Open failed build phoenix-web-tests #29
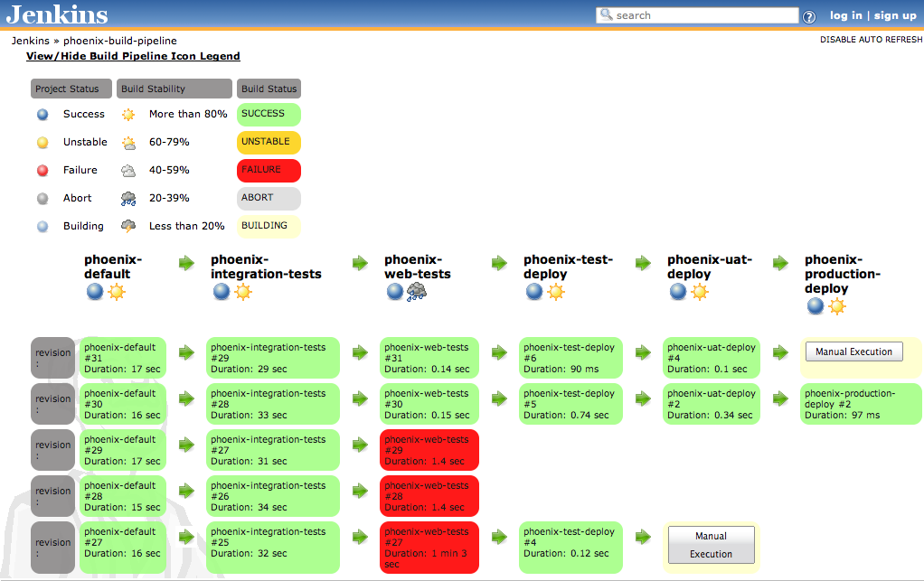 click(x=429, y=450)
